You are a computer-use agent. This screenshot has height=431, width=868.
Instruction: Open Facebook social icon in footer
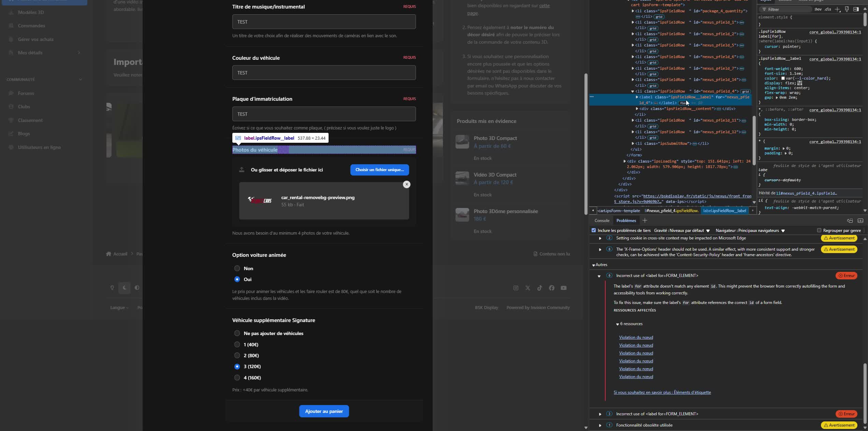coord(551,288)
